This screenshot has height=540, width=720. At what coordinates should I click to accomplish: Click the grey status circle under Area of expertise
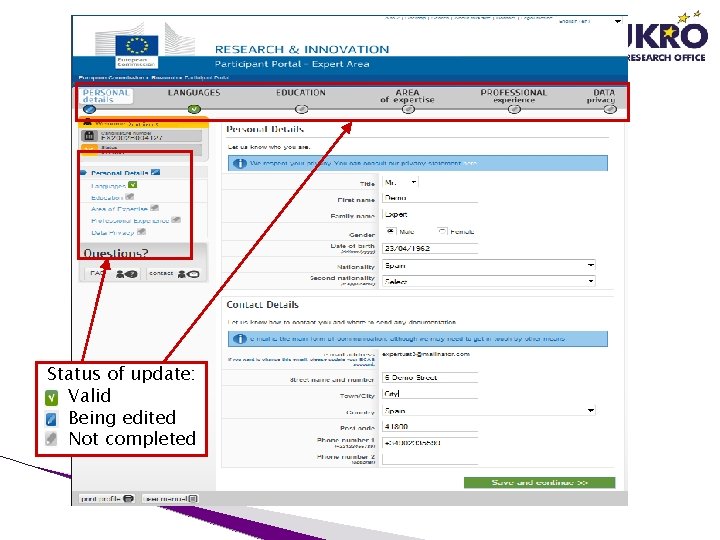pos(408,109)
